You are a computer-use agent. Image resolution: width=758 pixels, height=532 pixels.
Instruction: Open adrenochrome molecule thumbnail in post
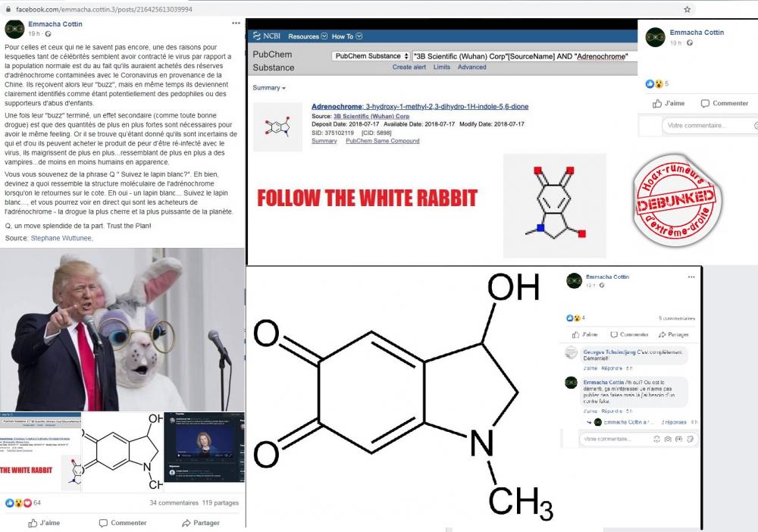123,452
